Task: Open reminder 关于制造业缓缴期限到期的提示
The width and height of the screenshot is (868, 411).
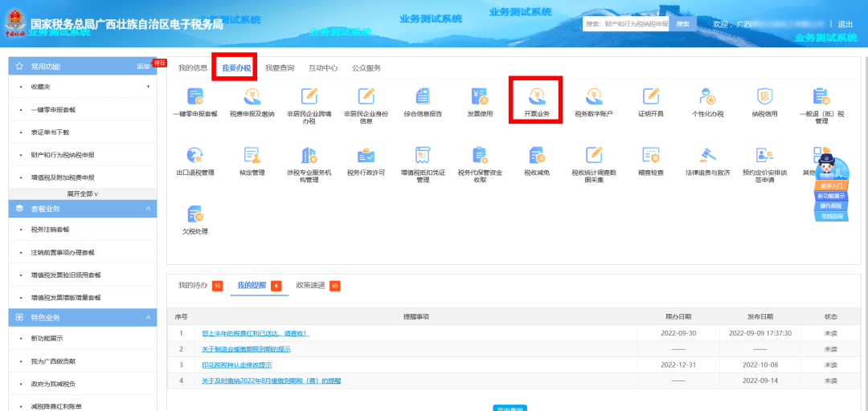Action: click(x=247, y=349)
